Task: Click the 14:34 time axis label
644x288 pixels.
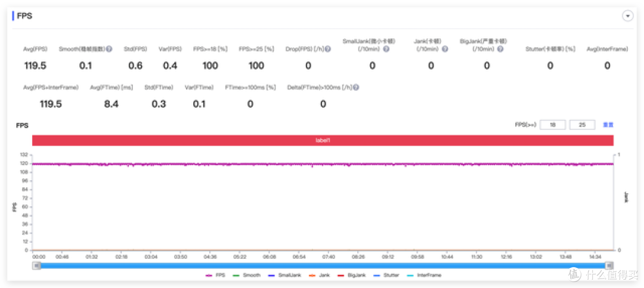Action: [x=595, y=256]
